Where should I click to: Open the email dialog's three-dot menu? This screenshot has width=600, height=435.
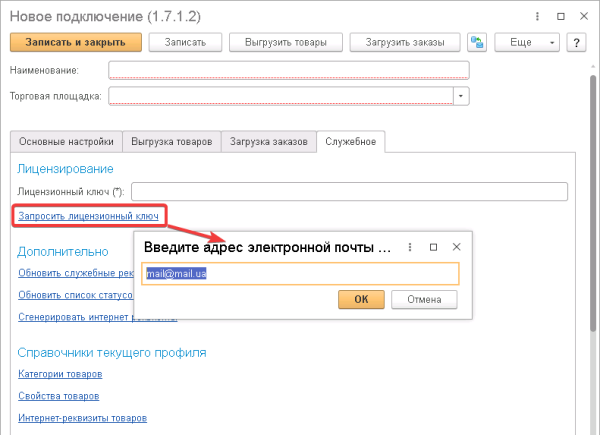coord(410,246)
